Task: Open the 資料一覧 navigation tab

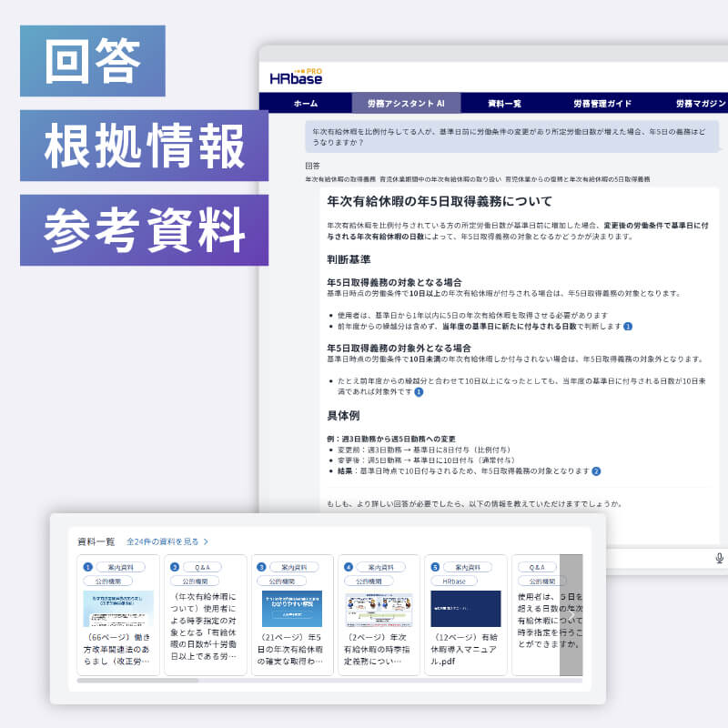Action: pyautogui.click(x=504, y=104)
